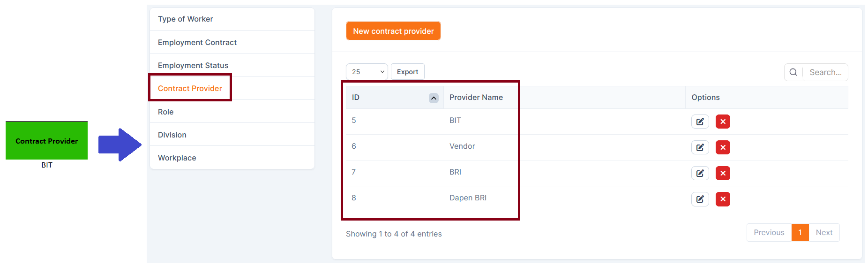Image resolution: width=868 pixels, height=267 pixels.
Task: Open the Workplace sidebar item
Action: pos(177,158)
